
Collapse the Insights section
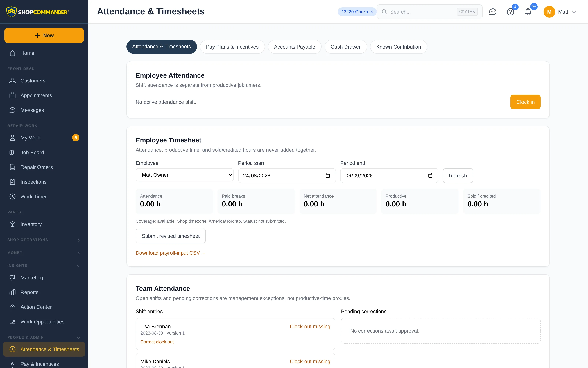44,266
